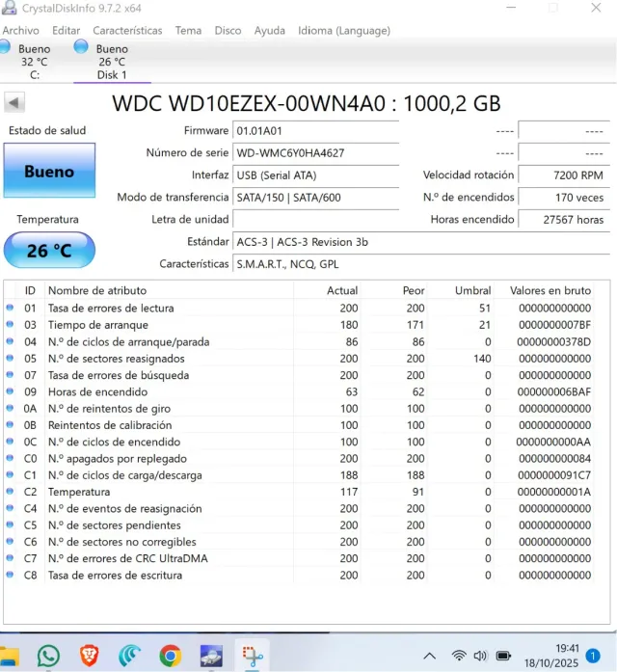Viewport: 617px width, 672px height.
Task: Open Snipping Tool from the taskbar
Action: [x=252, y=657]
